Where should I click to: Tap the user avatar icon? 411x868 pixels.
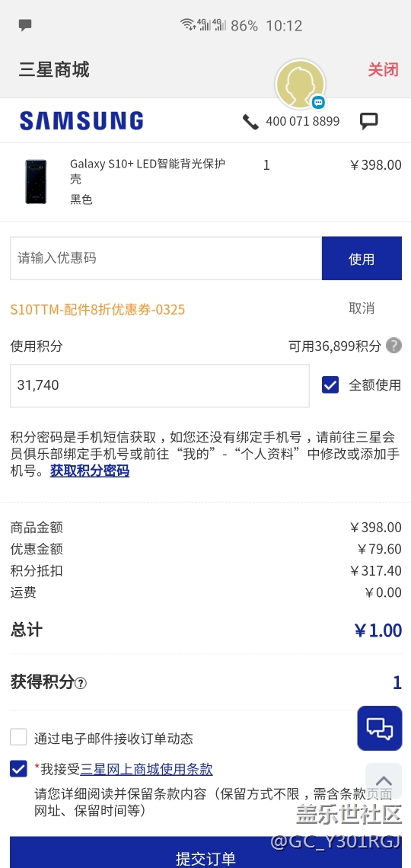click(x=301, y=85)
